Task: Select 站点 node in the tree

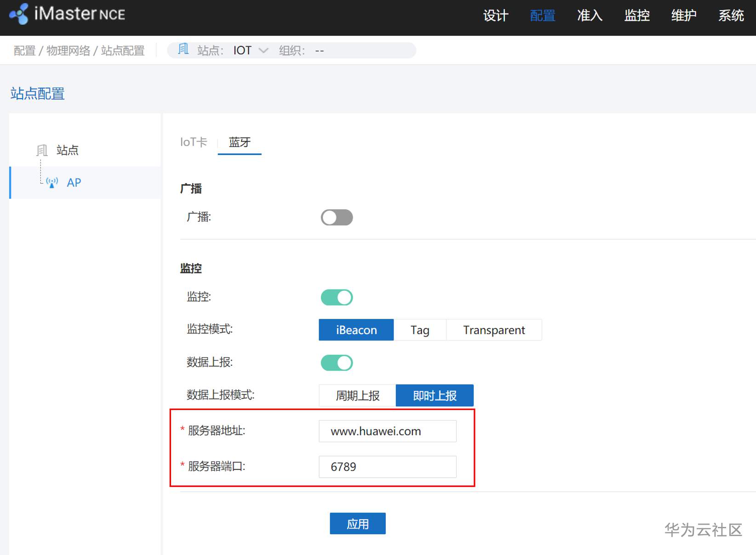Action: pos(68,150)
